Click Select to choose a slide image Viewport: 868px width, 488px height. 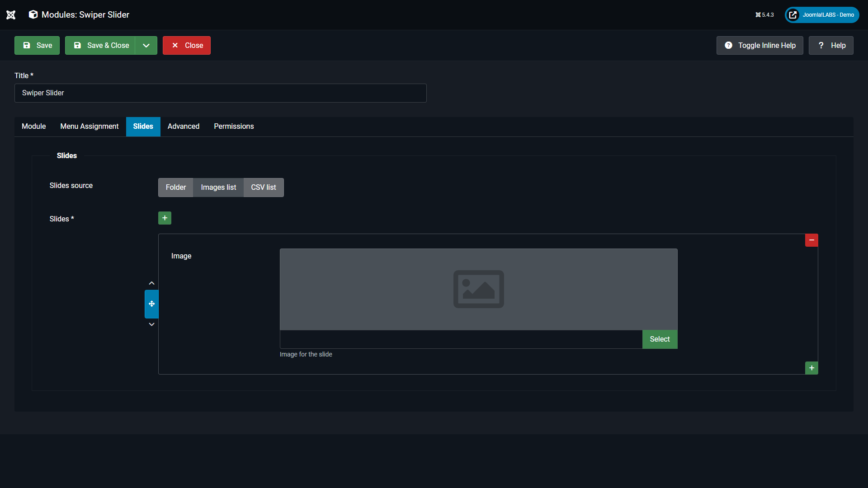tap(660, 339)
